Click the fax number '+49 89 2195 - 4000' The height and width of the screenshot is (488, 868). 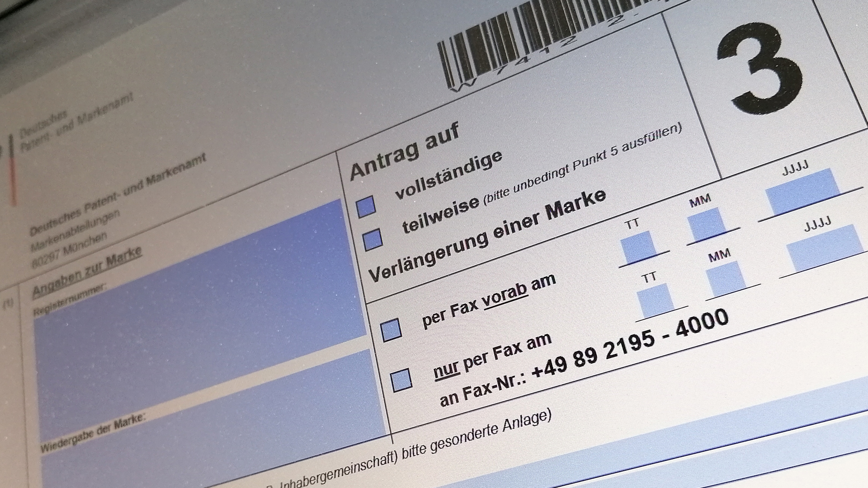click(x=630, y=344)
